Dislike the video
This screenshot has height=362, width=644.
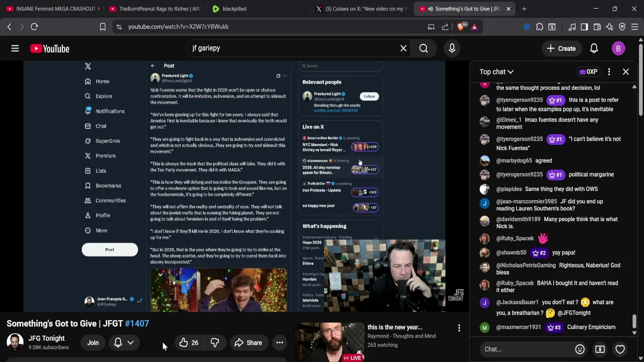[x=215, y=343]
